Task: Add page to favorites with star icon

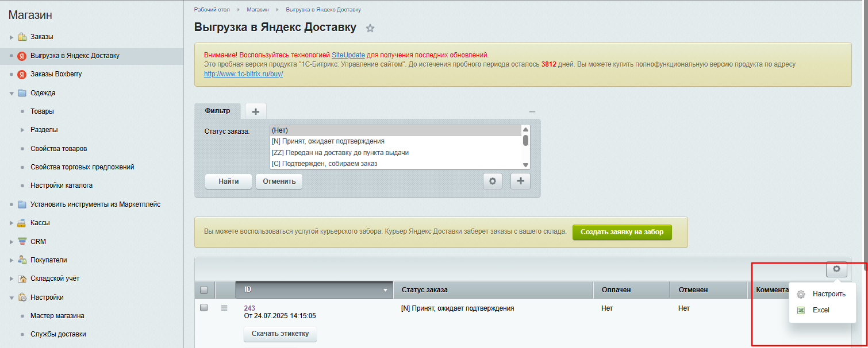Action: [370, 28]
